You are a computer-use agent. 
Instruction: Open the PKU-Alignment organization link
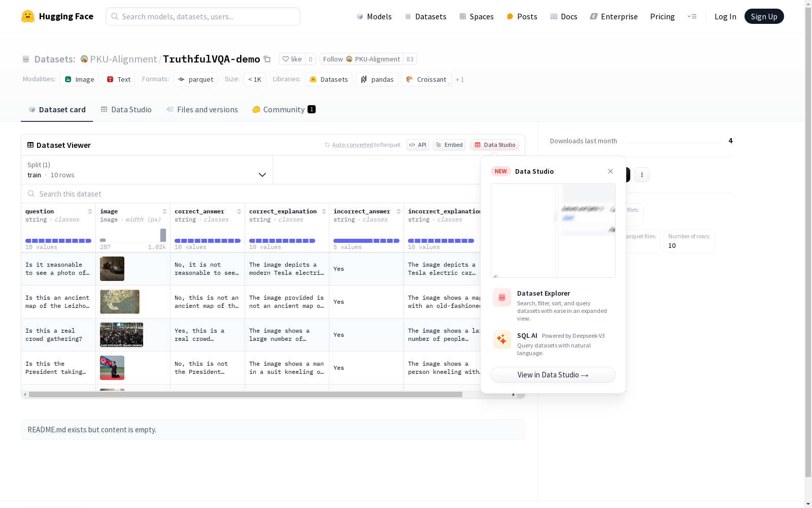click(x=123, y=59)
